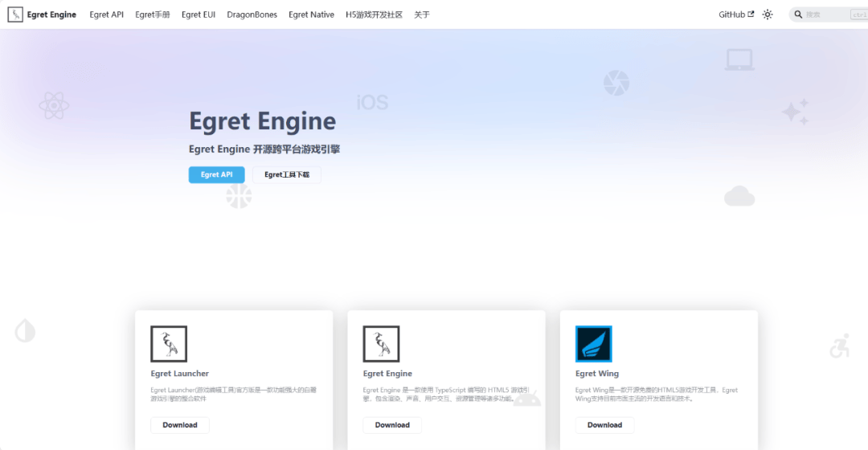Open the Egret手册 nav item

pyautogui.click(x=153, y=14)
